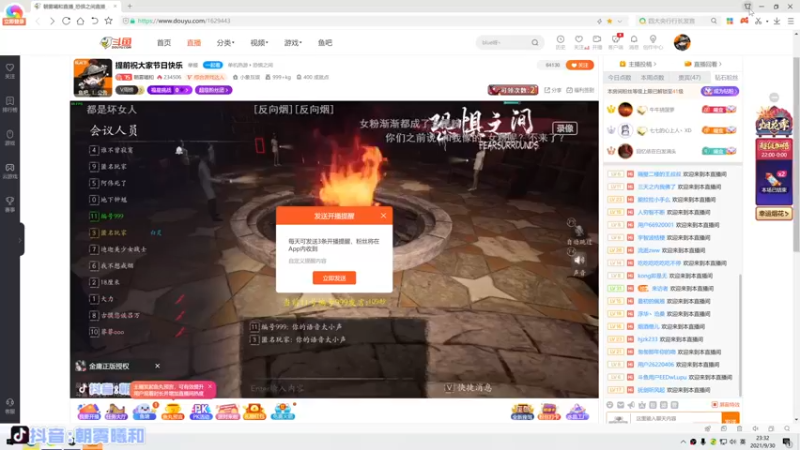Expand the 游戏 dropdown menu
Screen dimensions: 800x450
click(x=293, y=43)
